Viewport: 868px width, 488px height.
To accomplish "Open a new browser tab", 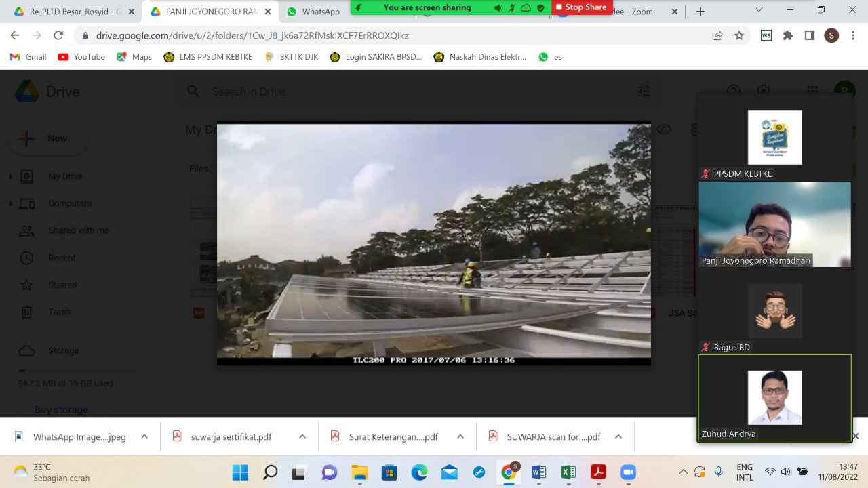I will tap(701, 12).
